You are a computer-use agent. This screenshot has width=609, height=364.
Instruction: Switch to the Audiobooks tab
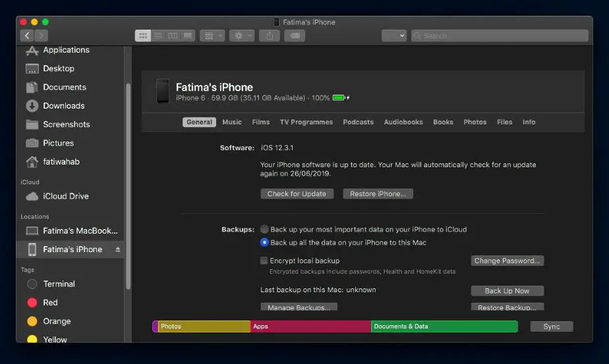click(x=403, y=122)
